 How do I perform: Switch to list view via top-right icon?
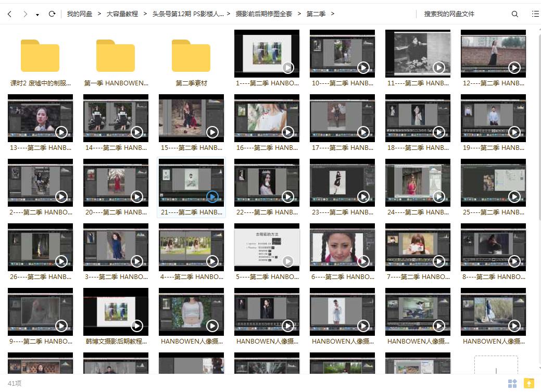coord(534,14)
